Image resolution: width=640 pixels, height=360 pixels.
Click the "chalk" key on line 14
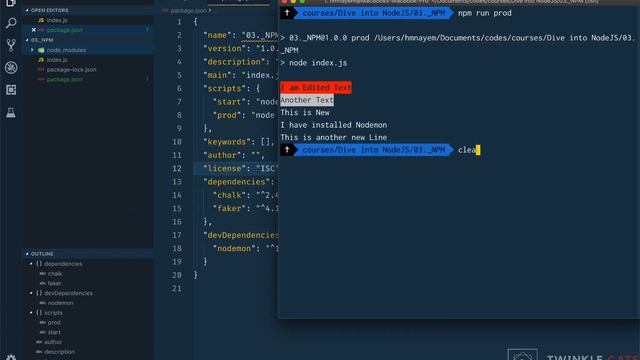229,195
